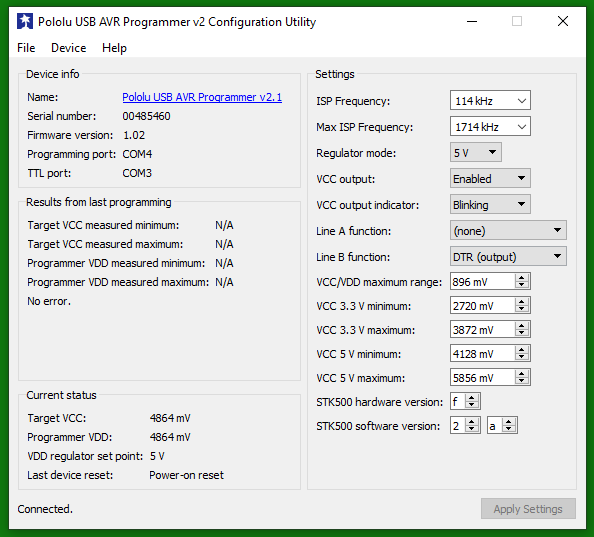Open the Line A function dropdown
The height and width of the screenshot is (537, 594).
pyautogui.click(x=508, y=231)
